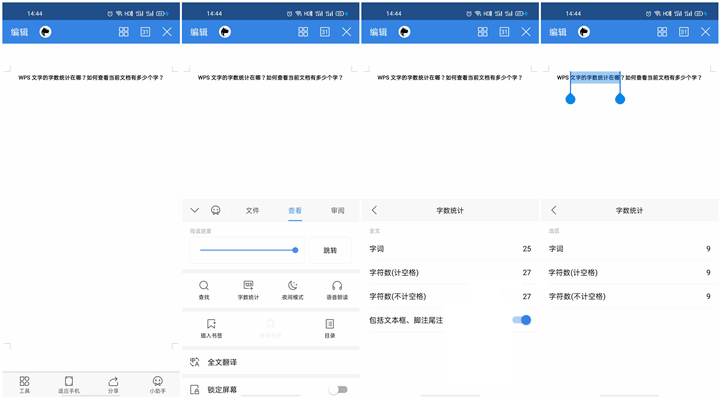Select the 查看 tab
This screenshot has width=720, height=398.
coord(295,211)
